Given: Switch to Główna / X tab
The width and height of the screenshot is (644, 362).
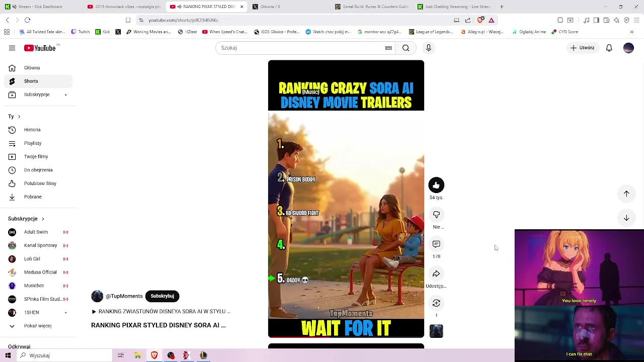Looking at the screenshot, I should [x=289, y=7].
